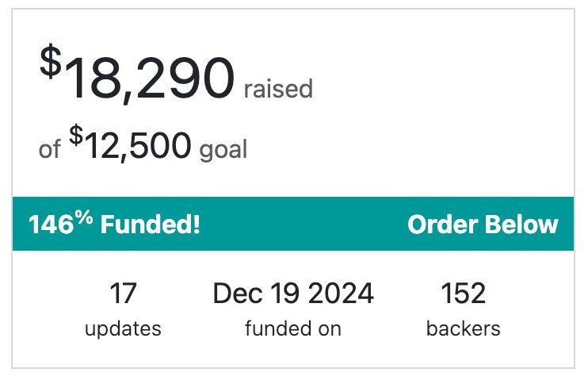Click the dollar sign before 12,500
This screenshot has height=384, width=588.
pos(76,136)
